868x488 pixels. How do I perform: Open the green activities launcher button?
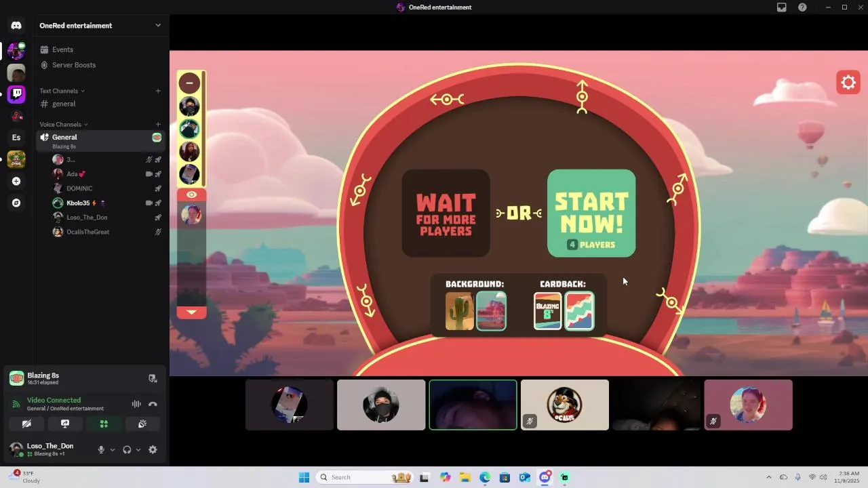(x=104, y=424)
